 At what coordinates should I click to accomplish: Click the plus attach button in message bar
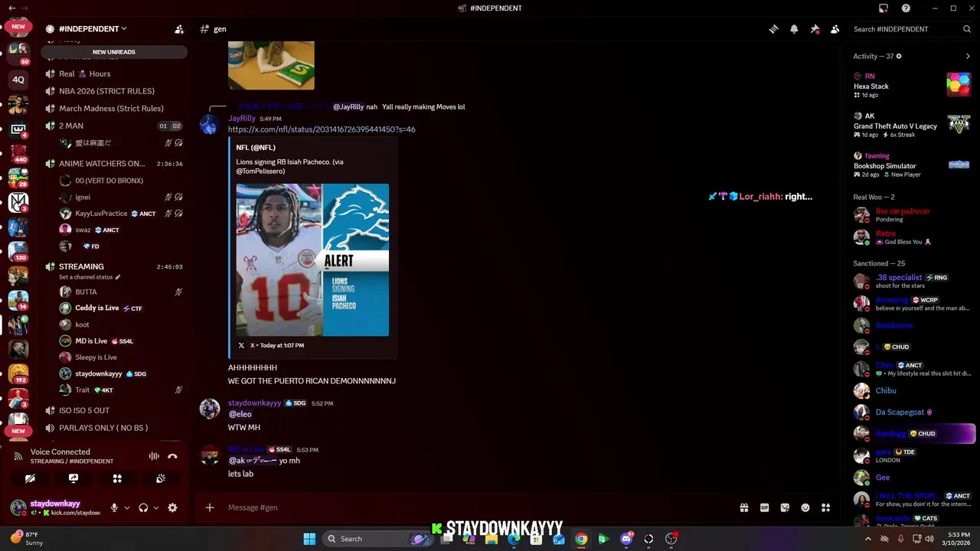210,507
